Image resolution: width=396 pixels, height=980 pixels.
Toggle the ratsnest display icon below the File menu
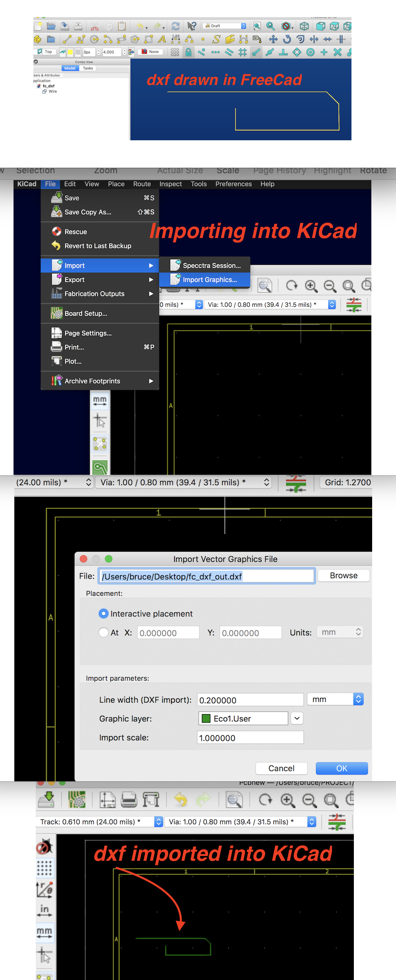point(100,444)
